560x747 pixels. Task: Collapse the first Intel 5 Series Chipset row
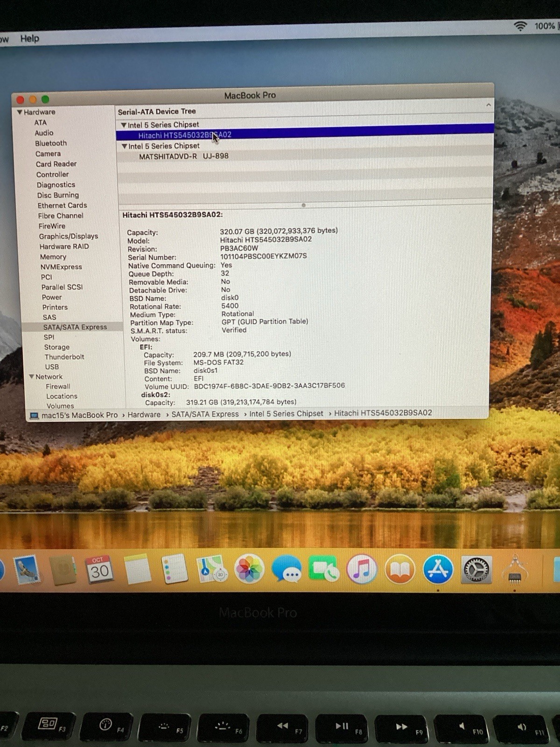tap(124, 125)
